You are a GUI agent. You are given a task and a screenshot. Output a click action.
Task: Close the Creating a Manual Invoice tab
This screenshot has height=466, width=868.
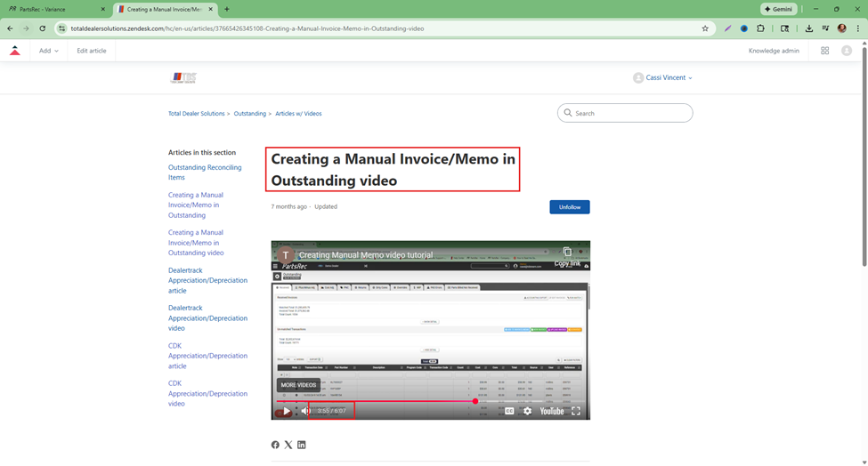(210, 10)
